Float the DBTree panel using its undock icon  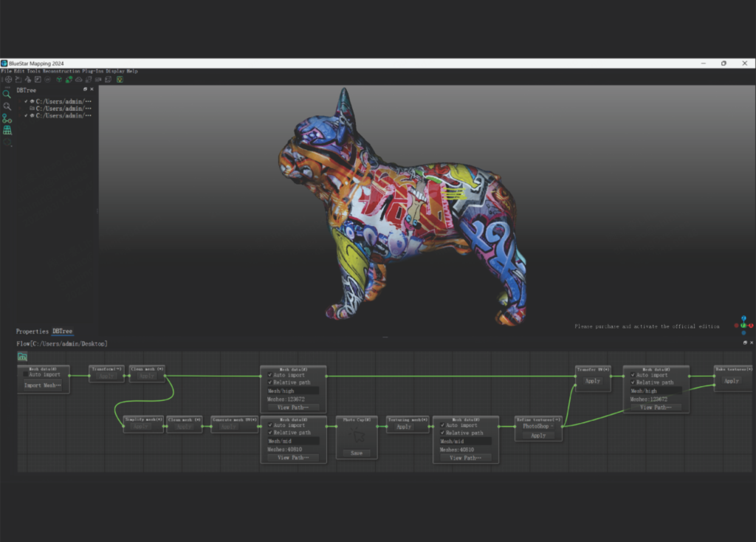point(85,89)
